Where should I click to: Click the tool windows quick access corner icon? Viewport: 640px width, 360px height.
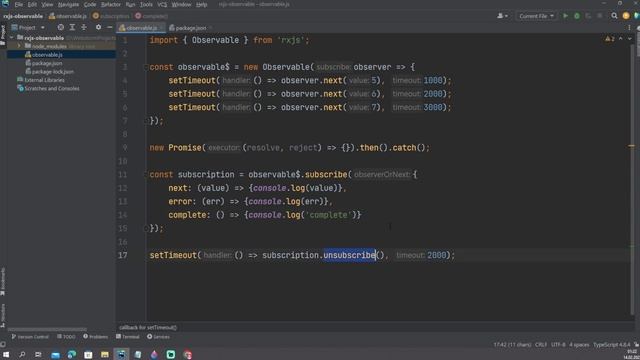pyautogui.click(x=3, y=344)
